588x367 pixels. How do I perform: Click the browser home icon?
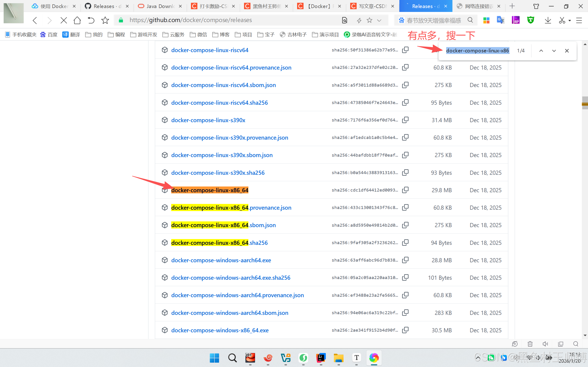point(77,20)
